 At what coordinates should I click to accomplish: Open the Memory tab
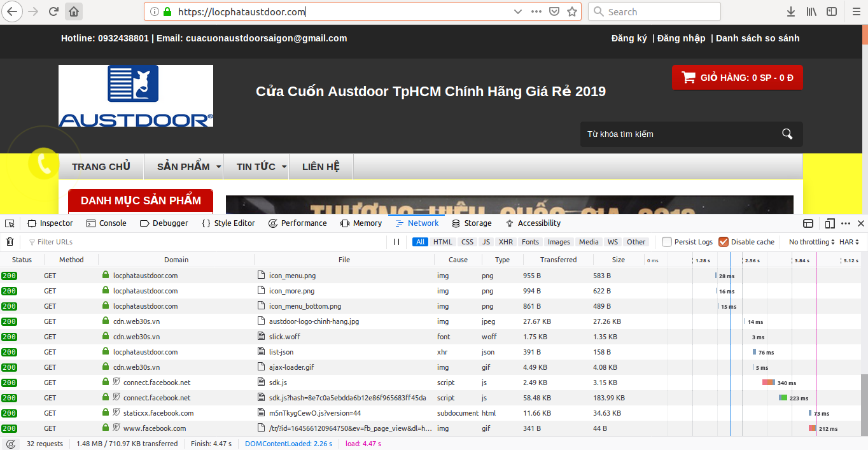[361, 223]
